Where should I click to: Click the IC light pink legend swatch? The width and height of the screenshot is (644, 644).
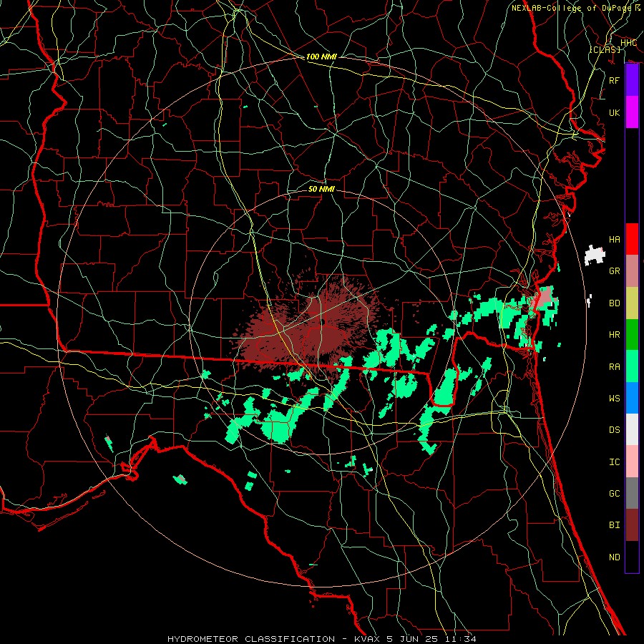632,462
